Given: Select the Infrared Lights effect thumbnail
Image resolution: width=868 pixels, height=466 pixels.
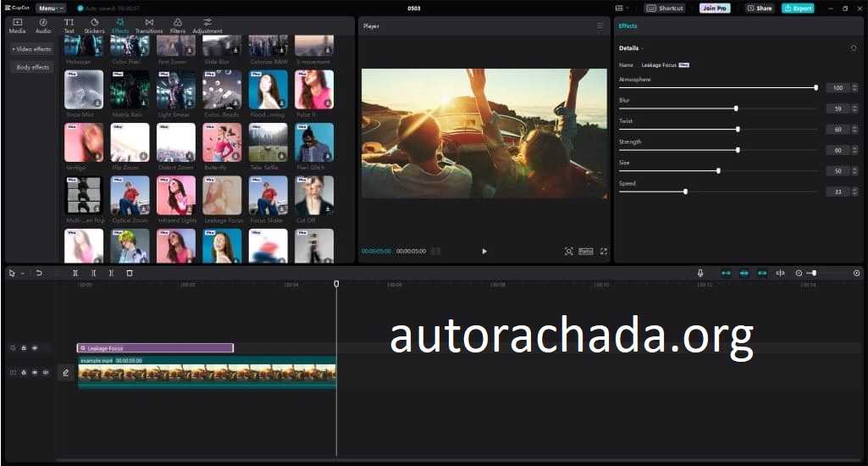Looking at the screenshot, I should [x=176, y=195].
